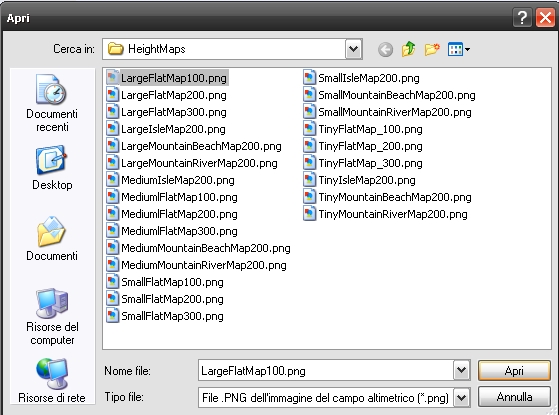Create a new folder icon
Viewport: 559px width, 415px height.
432,49
